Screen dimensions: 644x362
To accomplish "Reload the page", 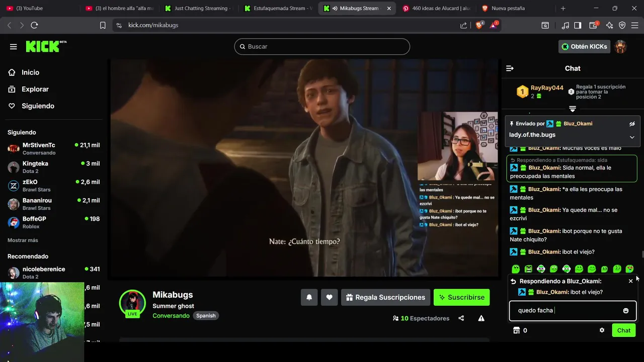I will 34,25.
